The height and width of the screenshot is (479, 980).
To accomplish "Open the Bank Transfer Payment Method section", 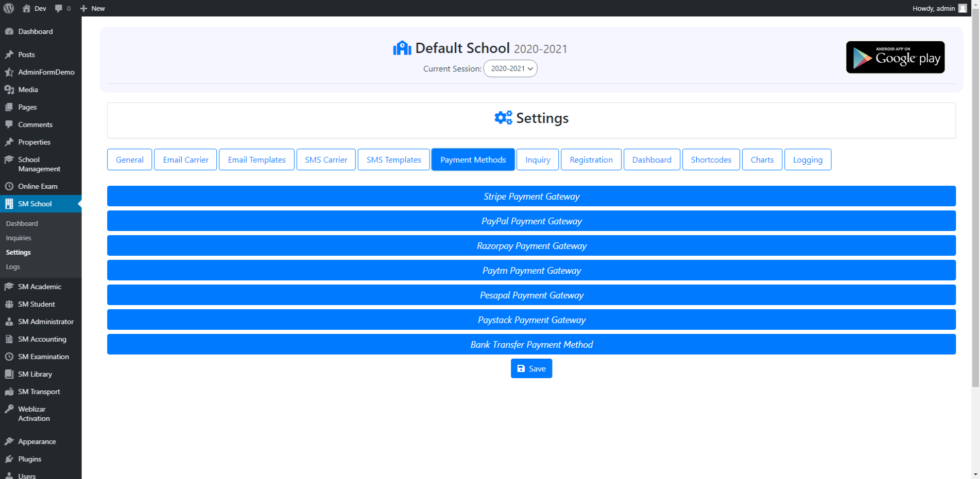I will point(531,344).
